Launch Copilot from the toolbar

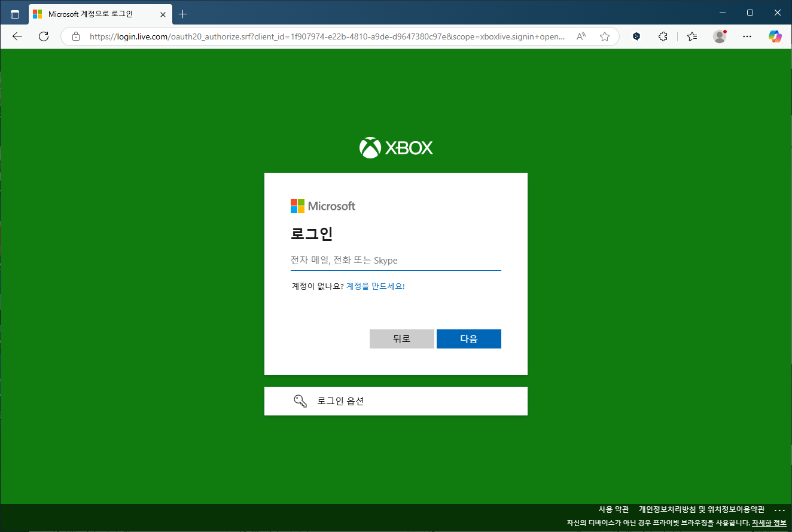pyautogui.click(x=775, y=36)
